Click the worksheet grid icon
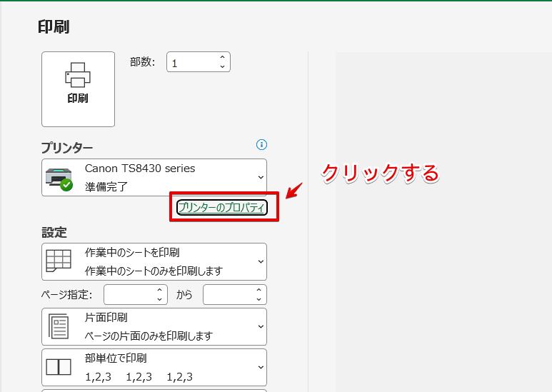Viewport: 552px width, 392px height. point(59,261)
